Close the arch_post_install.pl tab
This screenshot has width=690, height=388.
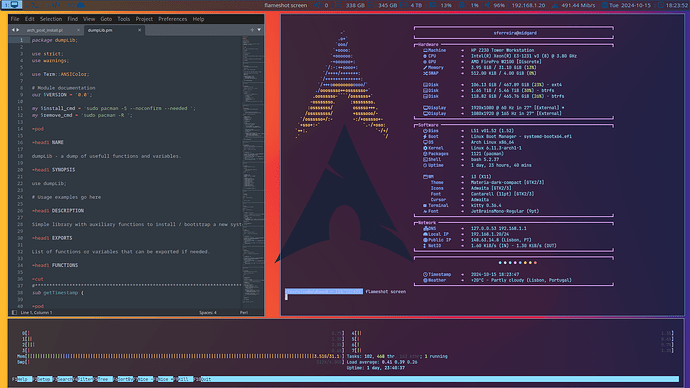(78, 30)
